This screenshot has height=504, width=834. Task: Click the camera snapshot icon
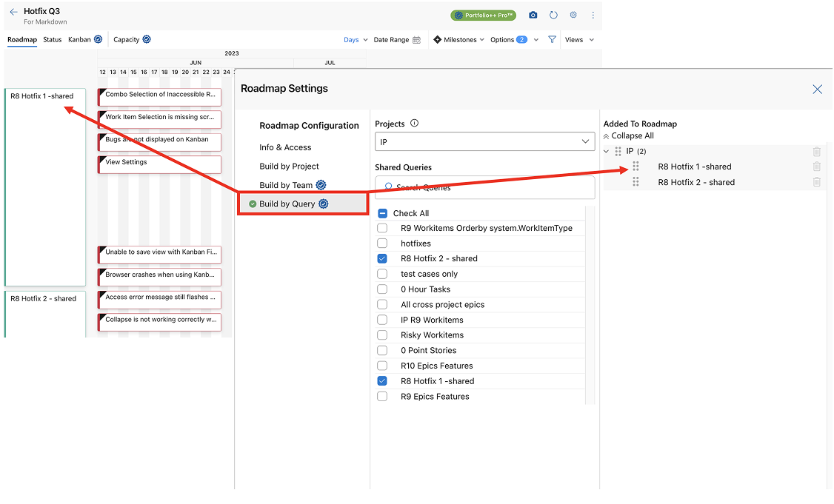[533, 15]
